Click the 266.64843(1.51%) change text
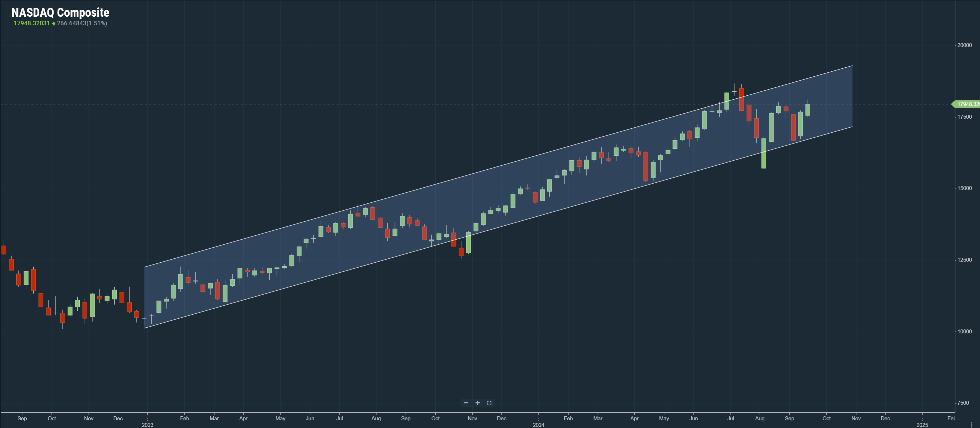 pos(82,23)
